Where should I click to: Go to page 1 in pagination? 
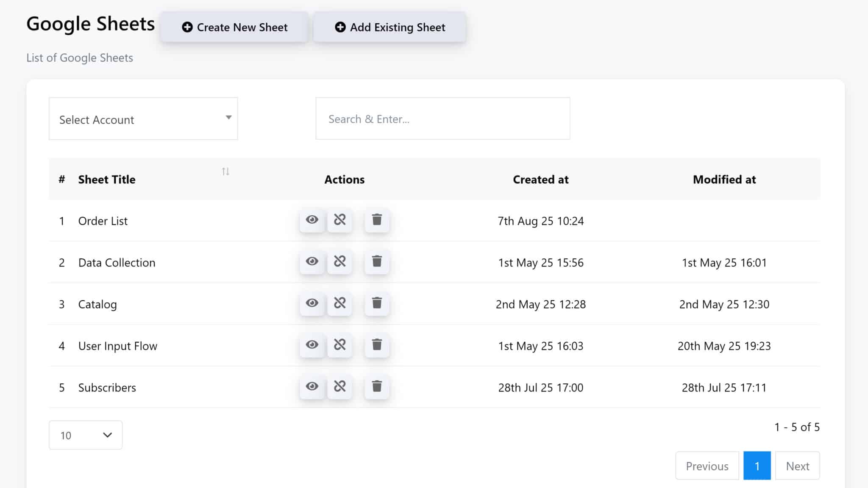pos(757,466)
